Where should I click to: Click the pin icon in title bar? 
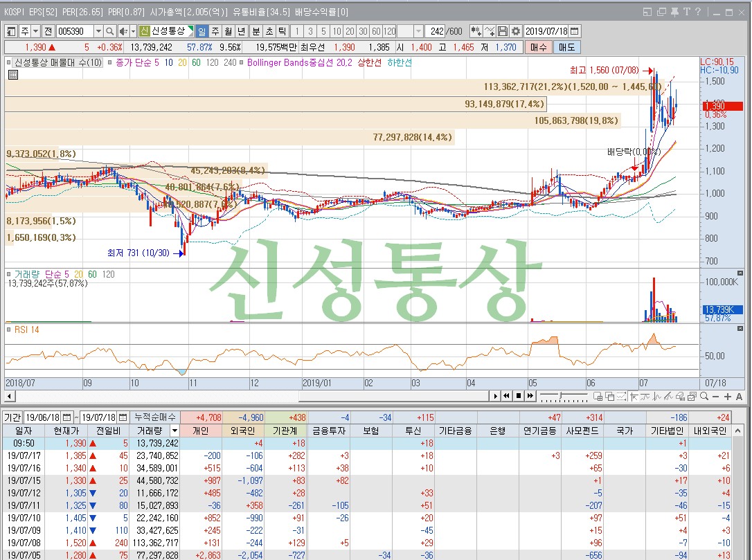[x=674, y=12]
